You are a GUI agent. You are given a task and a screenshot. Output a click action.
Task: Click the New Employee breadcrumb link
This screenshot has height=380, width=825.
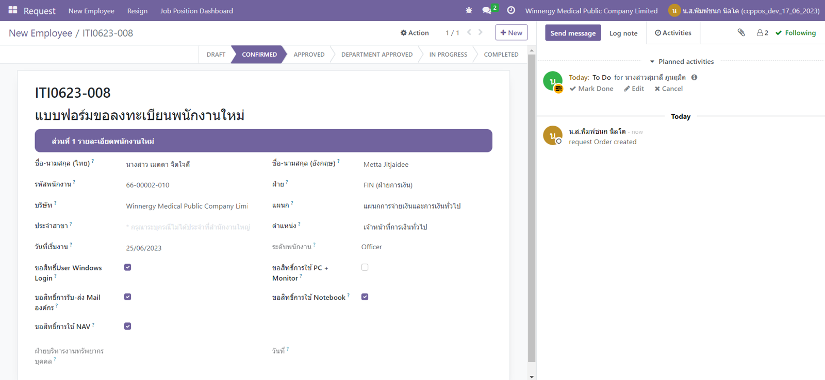40,33
